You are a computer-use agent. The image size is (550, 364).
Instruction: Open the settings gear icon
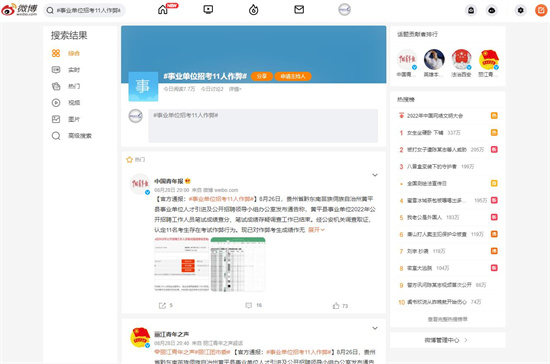pos(521,10)
